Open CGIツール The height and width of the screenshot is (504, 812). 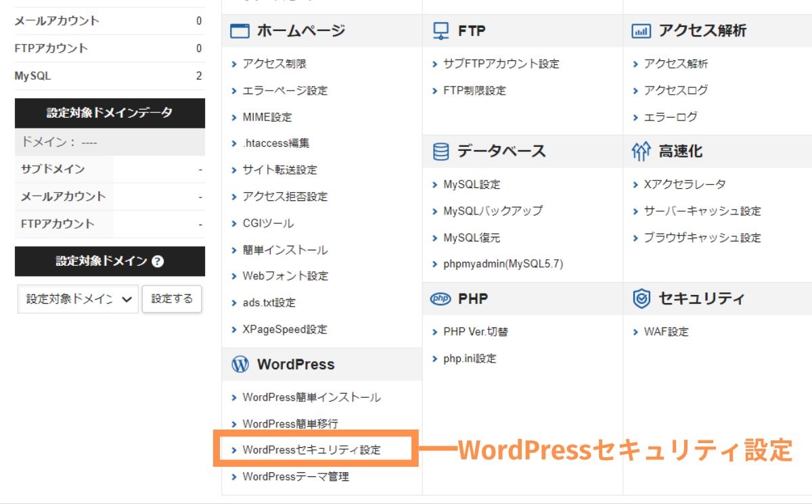(268, 223)
